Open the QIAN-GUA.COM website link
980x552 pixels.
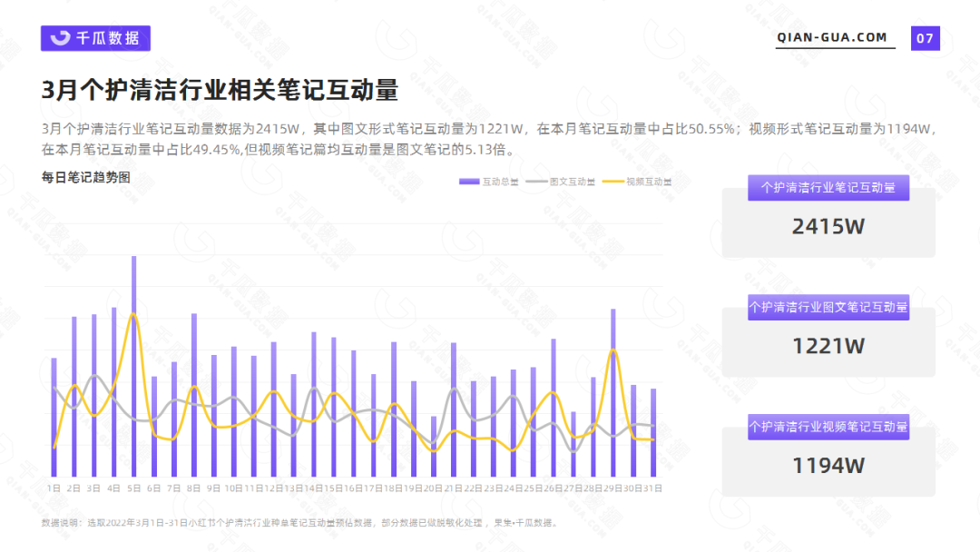pos(831,38)
